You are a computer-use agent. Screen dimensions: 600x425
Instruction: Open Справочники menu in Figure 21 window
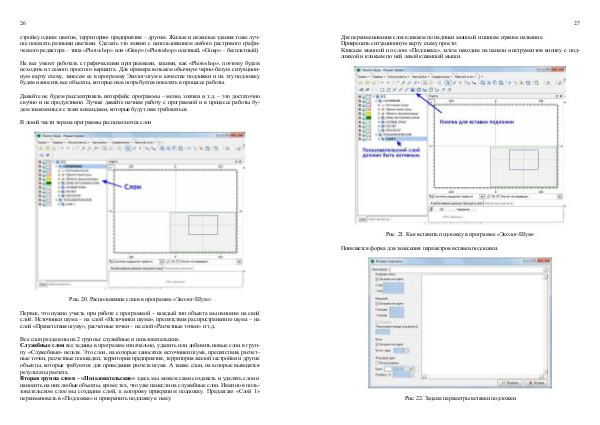(x=442, y=77)
